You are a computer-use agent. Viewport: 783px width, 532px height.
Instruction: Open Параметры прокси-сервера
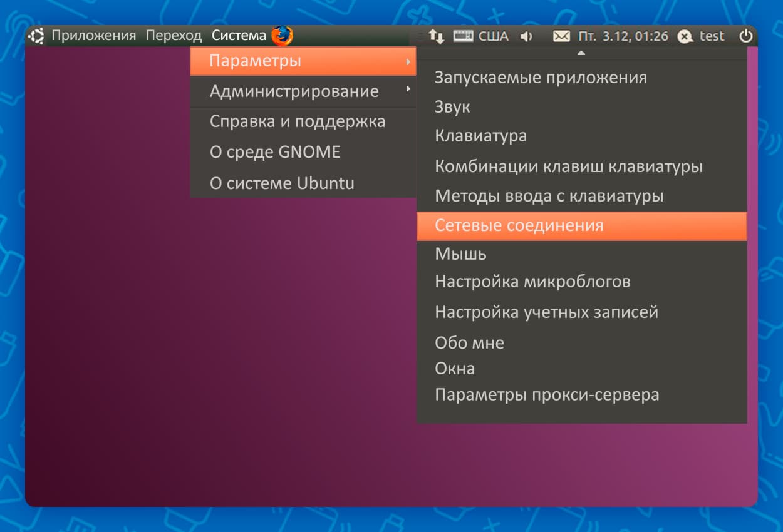coord(546,396)
